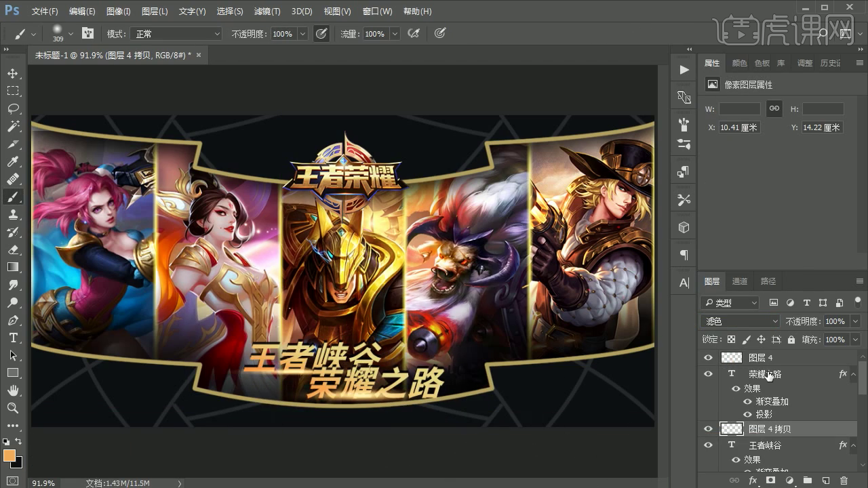Select the History Brush tool
Viewport: 868px width, 488px height.
[x=12, y=232]
